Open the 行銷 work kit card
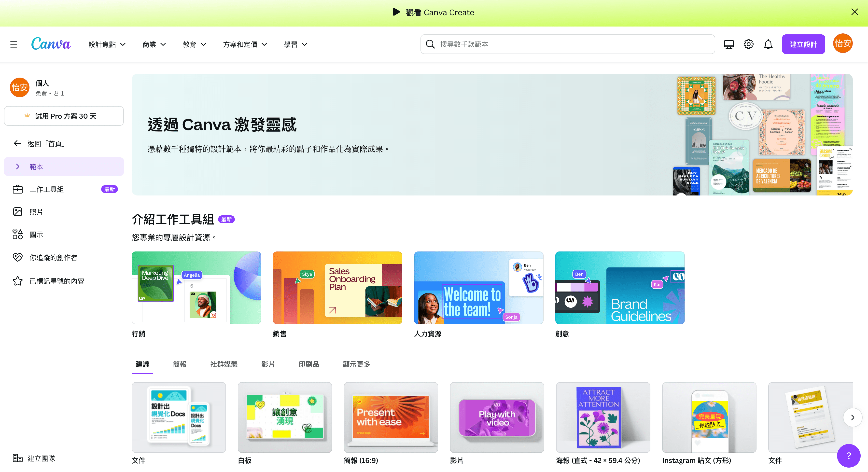 [196, 288]
